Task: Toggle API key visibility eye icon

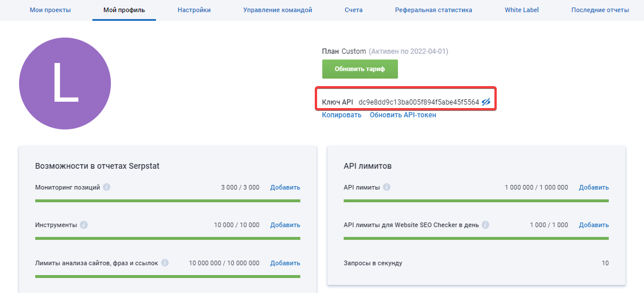Action: coord(486,102)
